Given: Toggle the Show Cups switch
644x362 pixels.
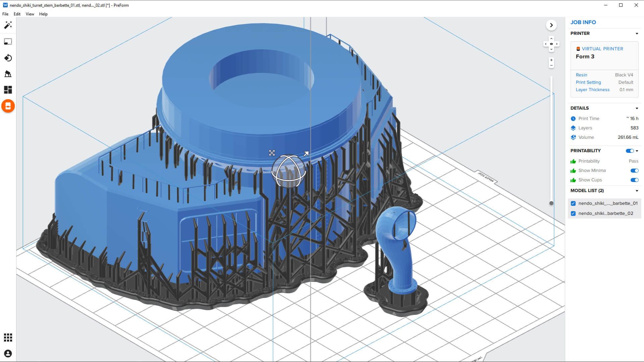Looking at the screenshot, I should coord(634,180).
